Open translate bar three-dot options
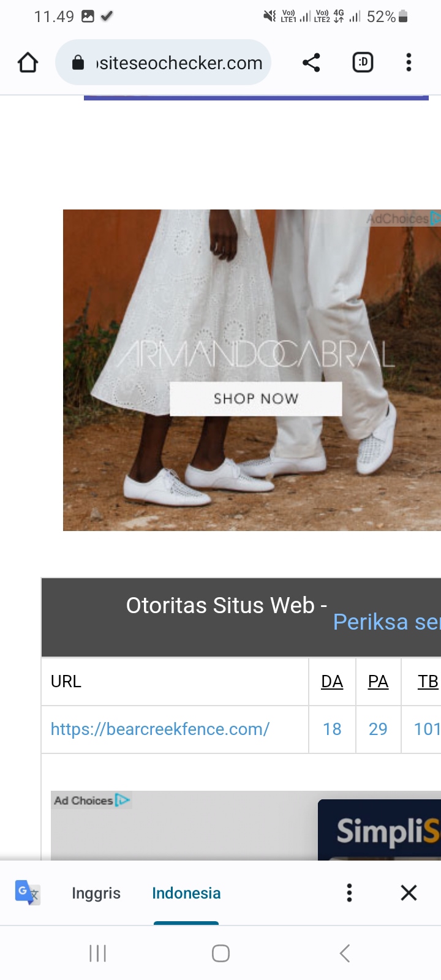Viewport: 441px width, 980px height. (x=349, y=892)
